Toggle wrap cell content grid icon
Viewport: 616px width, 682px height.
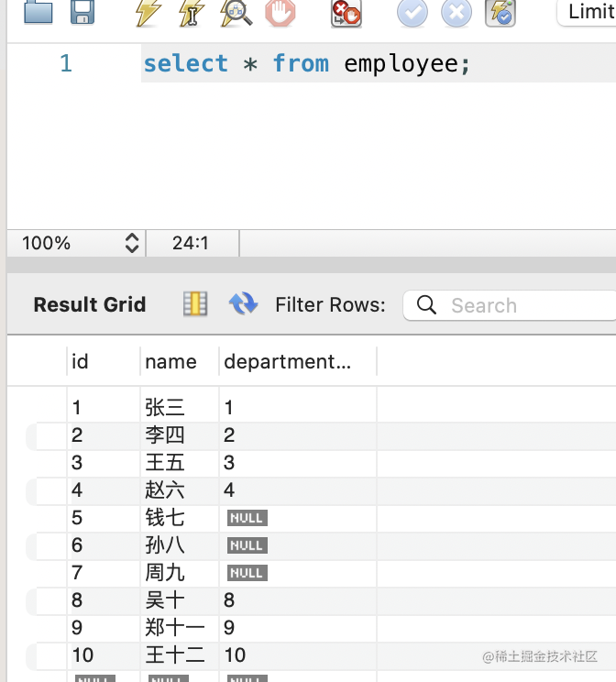[x=195, y=303]
